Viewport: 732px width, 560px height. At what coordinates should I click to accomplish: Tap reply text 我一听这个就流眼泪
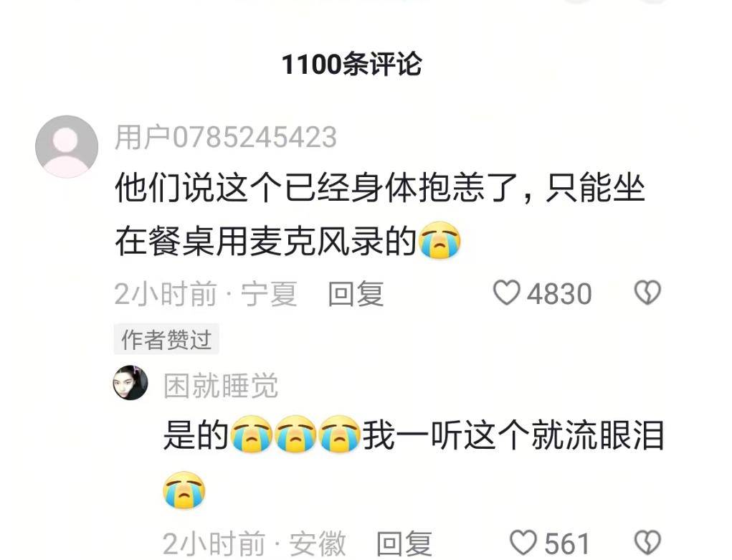(513, 435)
